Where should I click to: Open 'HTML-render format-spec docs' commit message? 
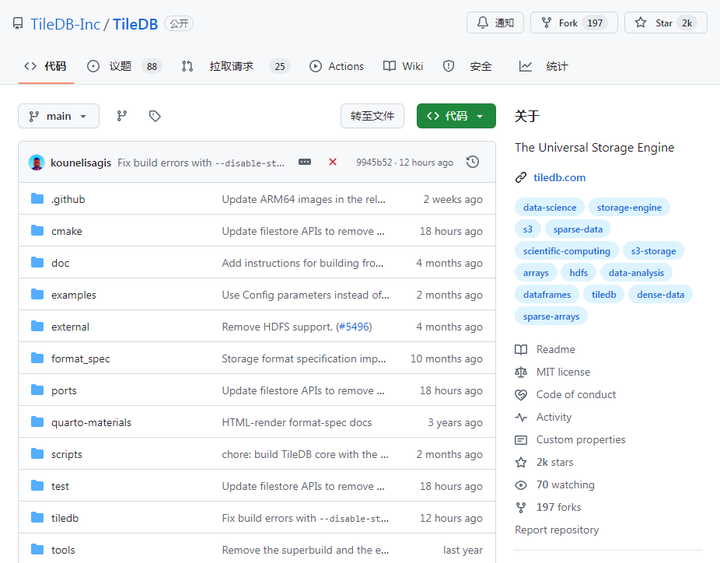(297, 422)
